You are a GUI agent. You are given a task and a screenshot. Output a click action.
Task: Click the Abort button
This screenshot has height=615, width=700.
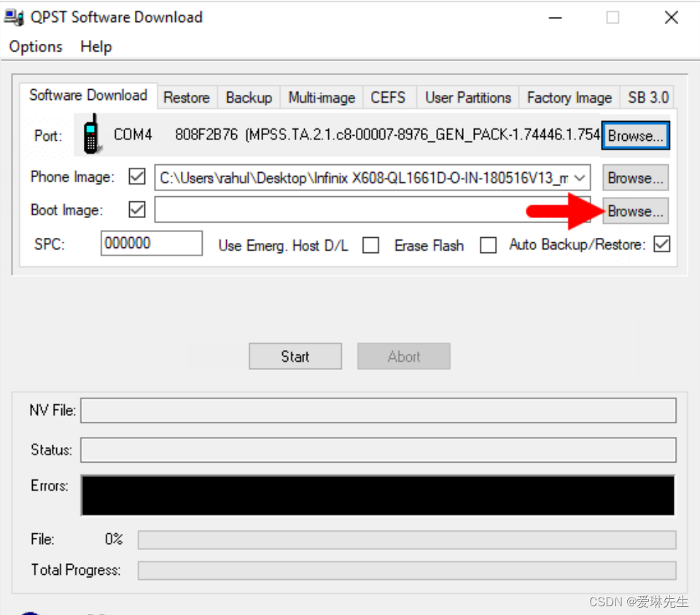click(403, 357)
